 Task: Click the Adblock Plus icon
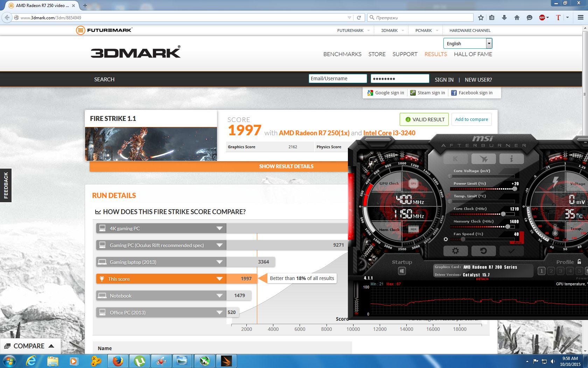(542, 18)
